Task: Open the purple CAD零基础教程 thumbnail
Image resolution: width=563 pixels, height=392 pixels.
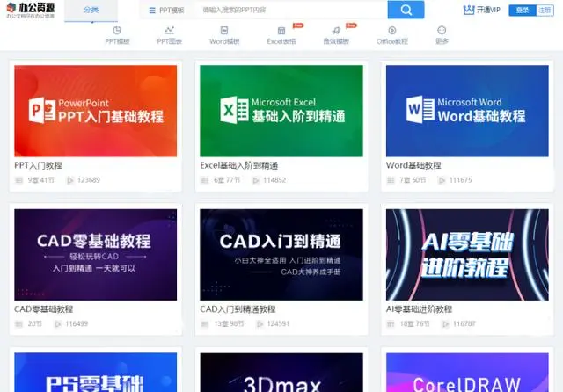Action: [x=96, y=255]
